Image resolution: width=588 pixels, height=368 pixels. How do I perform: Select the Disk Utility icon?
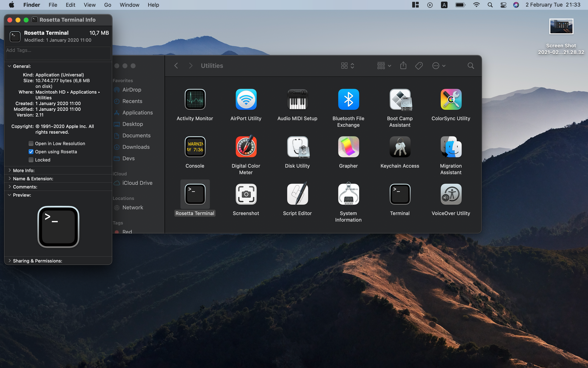pos(297,147)
